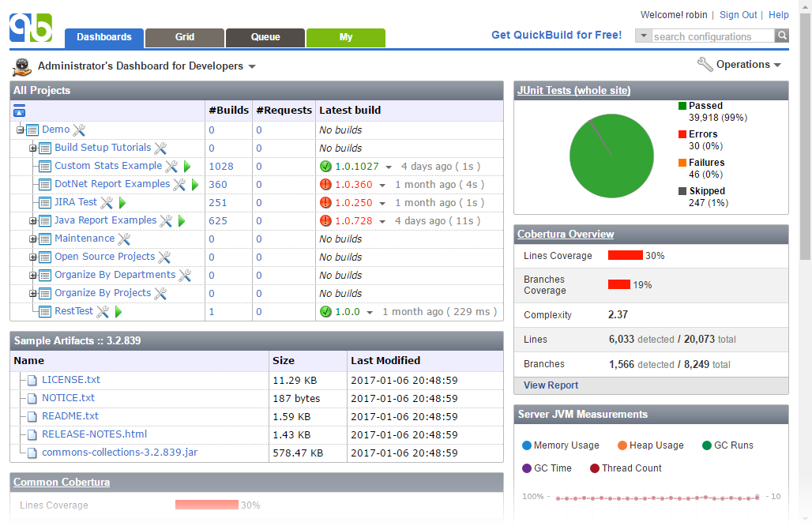Open tools icon for JIRA Test
The height and width of the screenshot is (526, 812).
coord(107,202)
